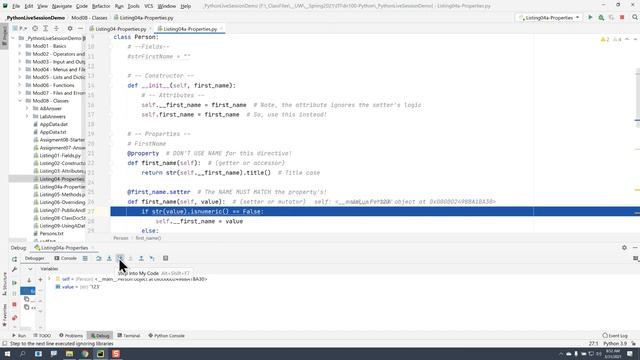This screenshot has width=640, height=360.
Task: Click the green Run icon in the top toolbar
Action: (x=590, y=18)
